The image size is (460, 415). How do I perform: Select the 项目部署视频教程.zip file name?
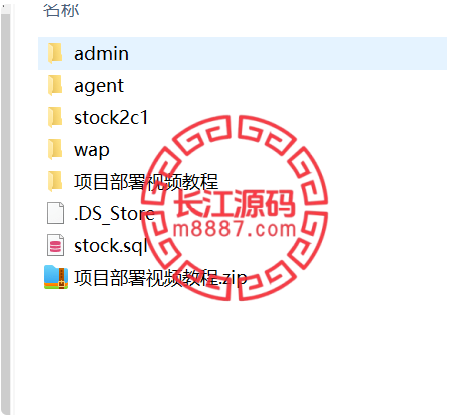161,278
